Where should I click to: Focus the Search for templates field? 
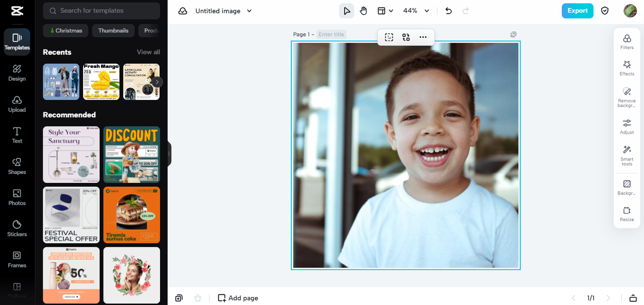102,11
